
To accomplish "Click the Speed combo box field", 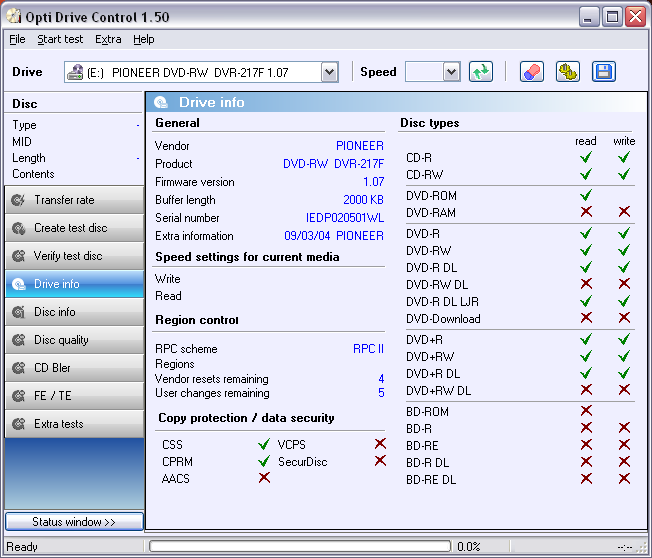I will (x=432, y=72).
